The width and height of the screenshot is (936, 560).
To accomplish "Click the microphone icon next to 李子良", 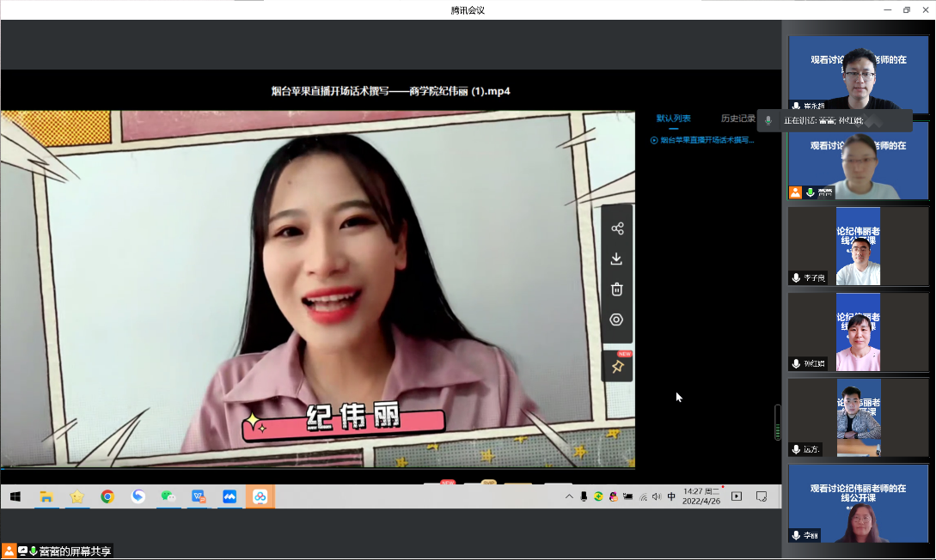I will 796,278.
